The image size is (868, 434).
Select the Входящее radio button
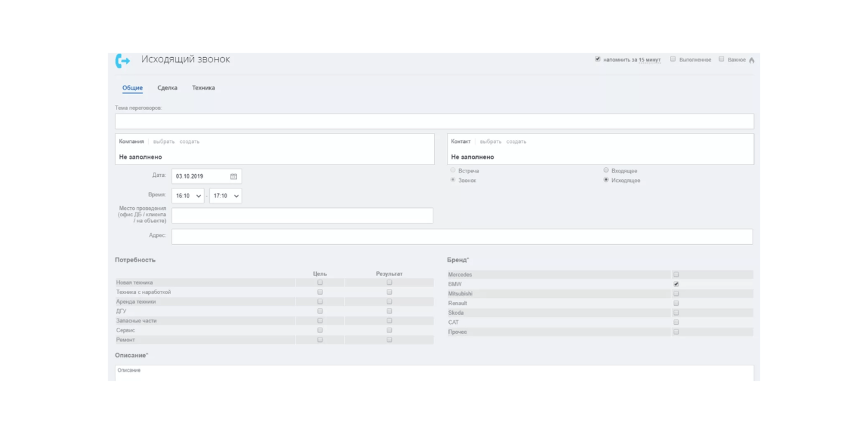click(606, 170)
